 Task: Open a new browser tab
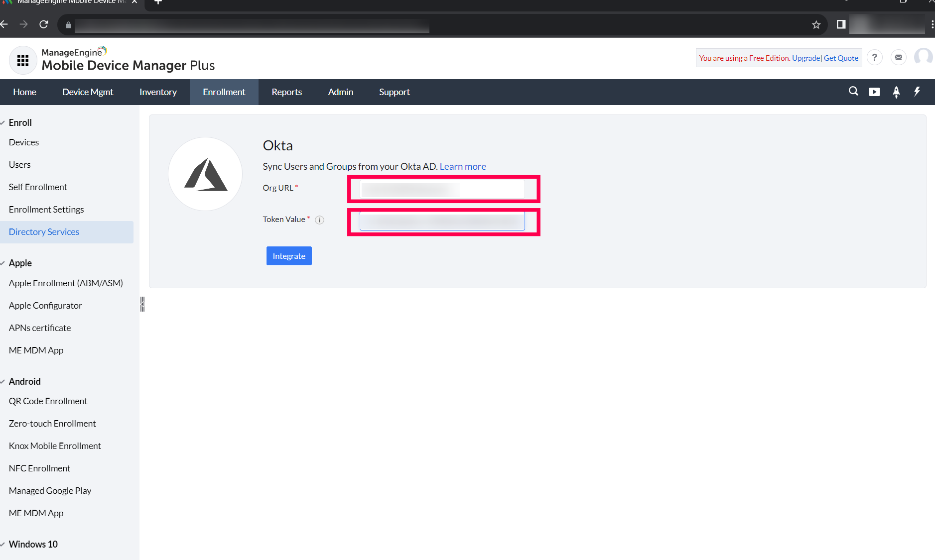tap(158, 2)
